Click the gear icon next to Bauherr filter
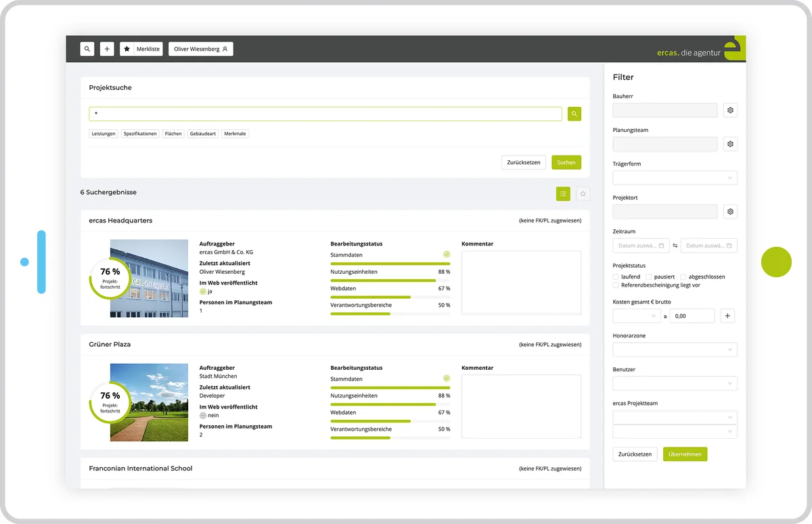The height and width of the screenshot is (524, 812). pyautogui.click(x=730, y=110)
